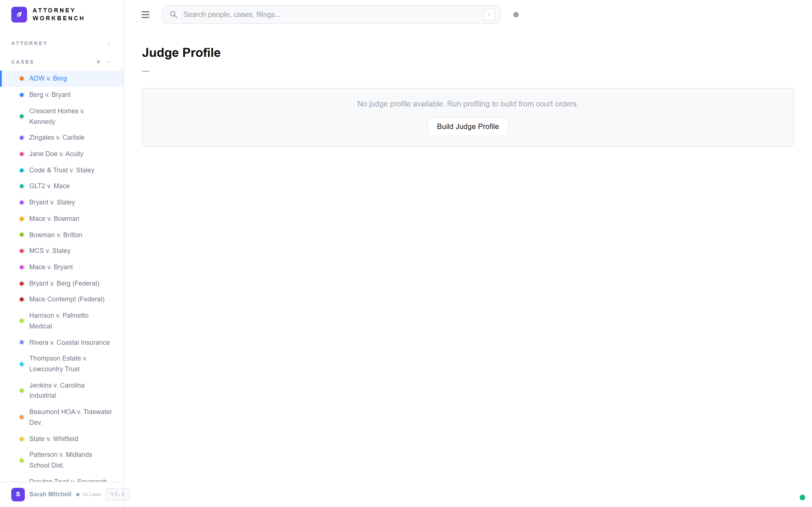This screenshot has width=812, height=507.
Task: Expand the ATTORNEY section arrow
Action: (108, 43)
